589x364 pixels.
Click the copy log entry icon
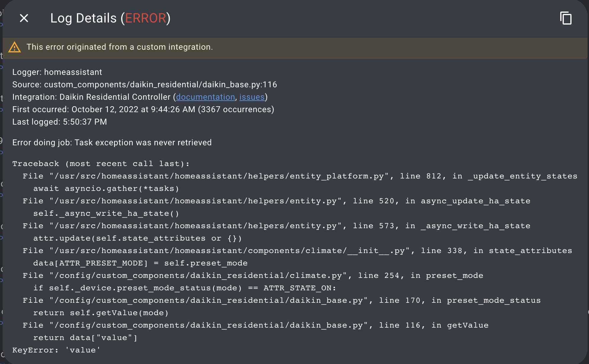[566, 18]
